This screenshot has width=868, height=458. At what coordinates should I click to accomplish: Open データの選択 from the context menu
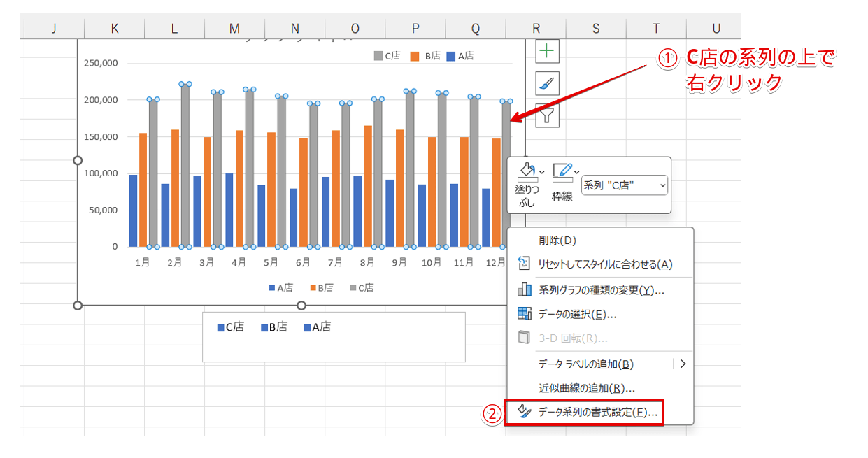577,315
